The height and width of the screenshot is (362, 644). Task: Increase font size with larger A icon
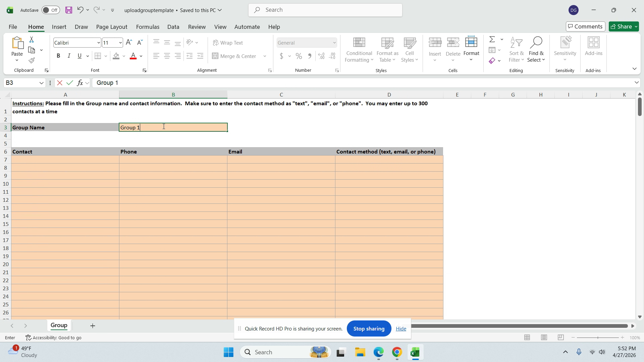coord(129,43)
